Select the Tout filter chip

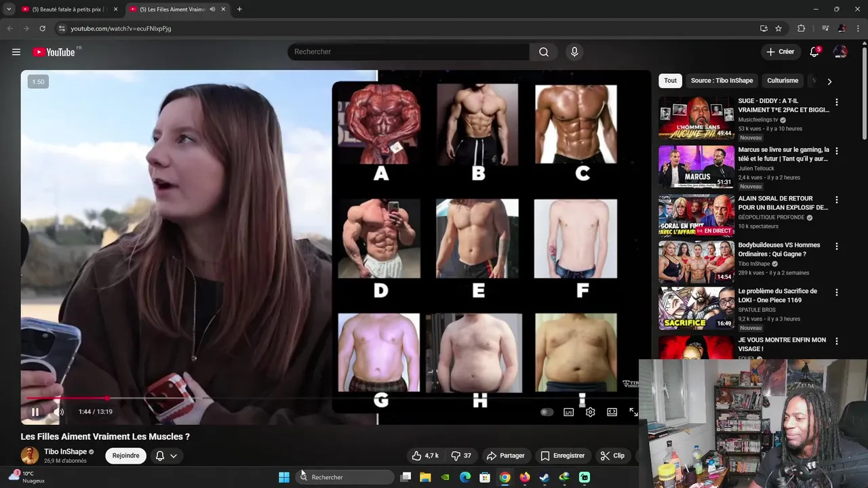tap(670, 81)
